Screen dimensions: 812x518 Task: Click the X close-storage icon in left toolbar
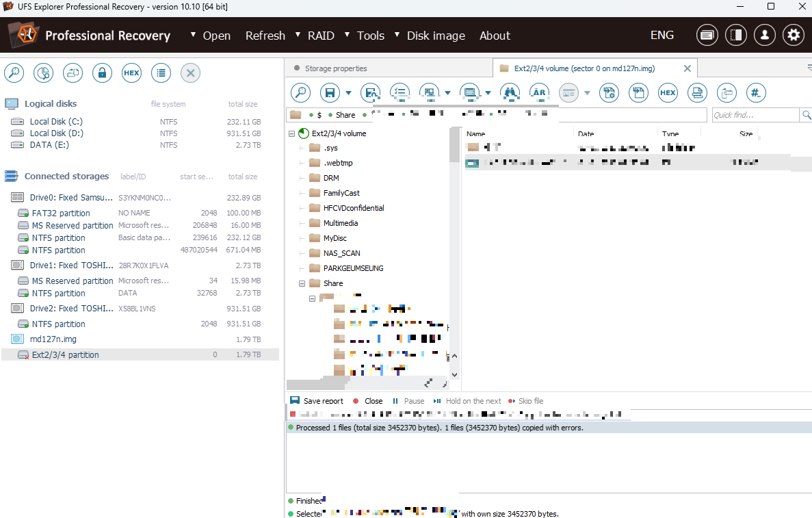(191, 73)
